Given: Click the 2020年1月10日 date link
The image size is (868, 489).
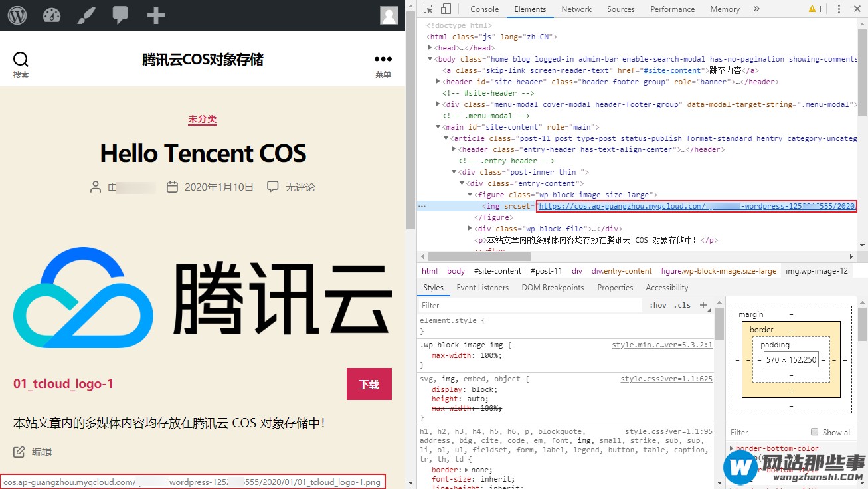Looking at the screenshot, I should [219, 187].
